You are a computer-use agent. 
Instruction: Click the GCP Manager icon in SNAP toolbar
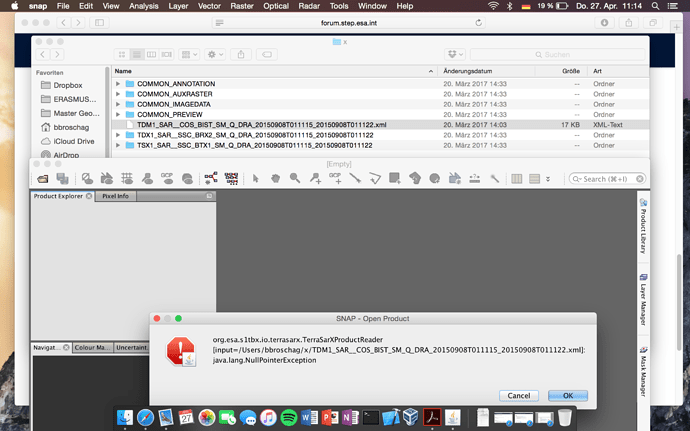167,178
